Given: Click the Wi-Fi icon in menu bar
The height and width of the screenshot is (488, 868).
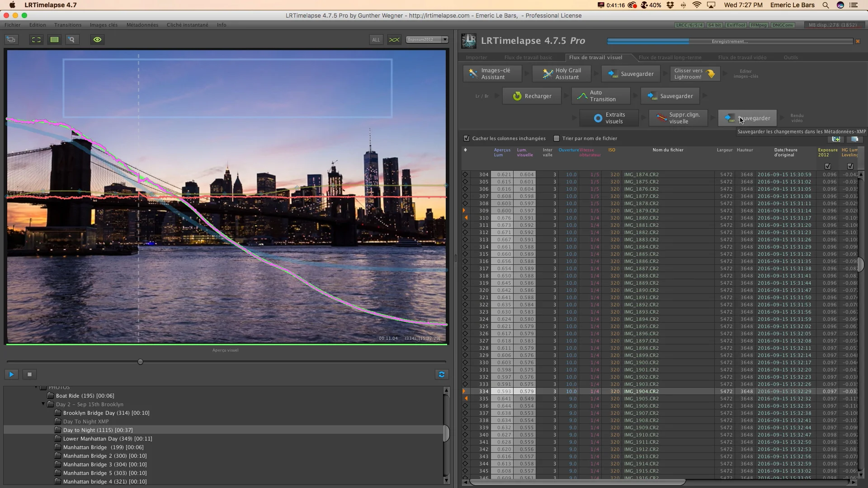Looking at the screenshot, I should [x=697, y=5].
